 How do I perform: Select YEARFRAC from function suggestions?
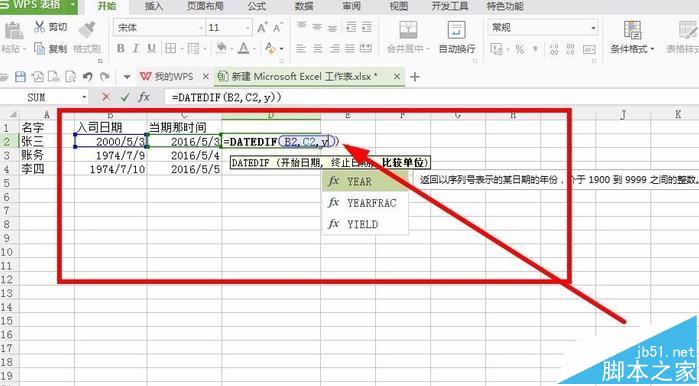(x=365, y=203)
